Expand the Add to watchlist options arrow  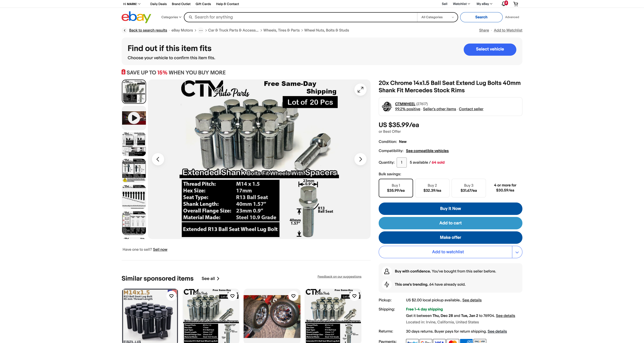coord(517,252)
